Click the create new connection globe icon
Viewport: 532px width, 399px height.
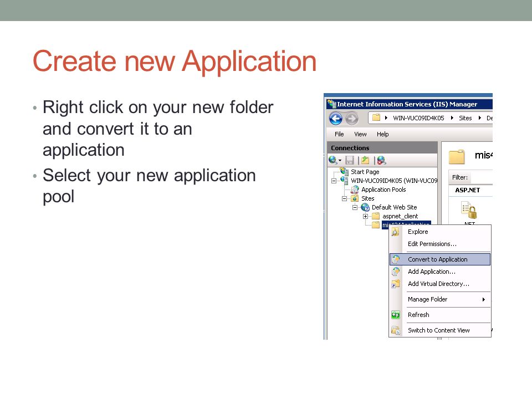click(x=332, y=160)
